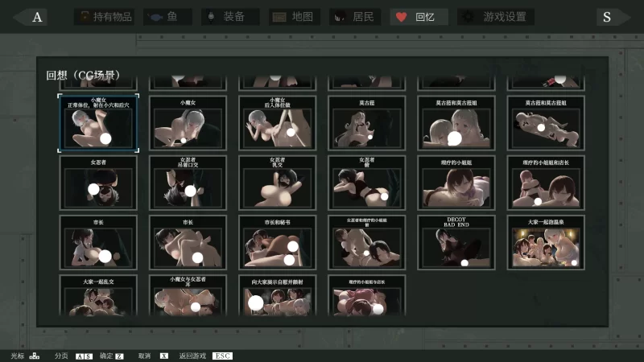
Task: Open the 居民 tab
Action: pos(355,17)
